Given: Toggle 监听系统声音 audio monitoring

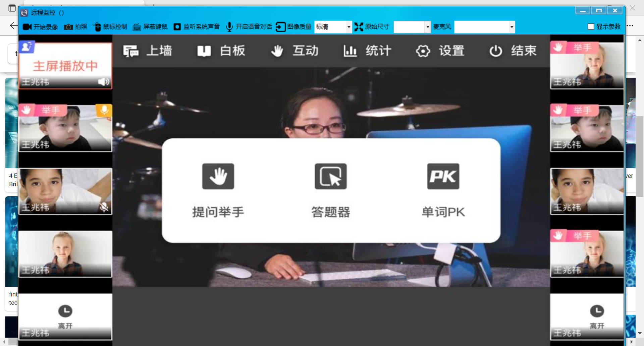Looking at the screenshot, I should (x=177, y=27).
